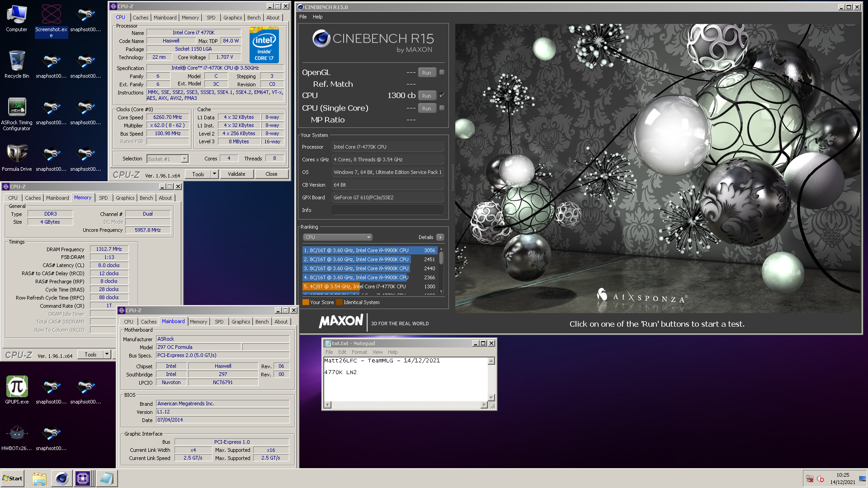Open GPUPI.exe desktop icon
This screenshot has width=868, height=488.
[x=17, y=389]
